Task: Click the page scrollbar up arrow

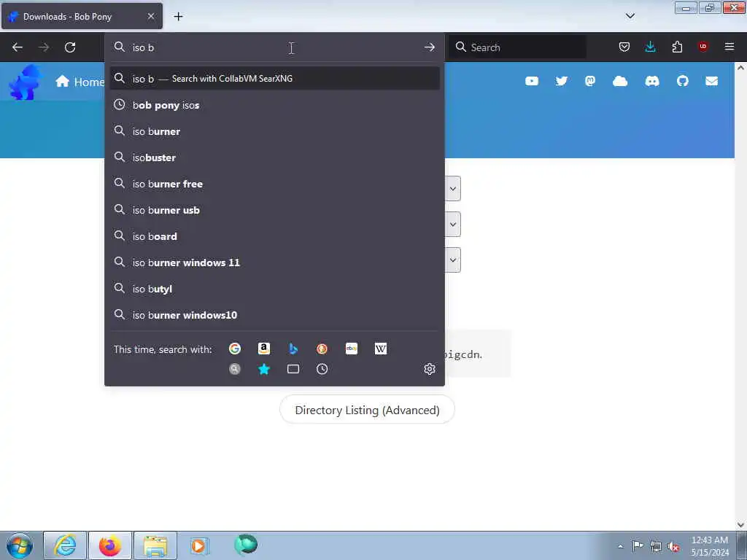Action: click(740, 68)
